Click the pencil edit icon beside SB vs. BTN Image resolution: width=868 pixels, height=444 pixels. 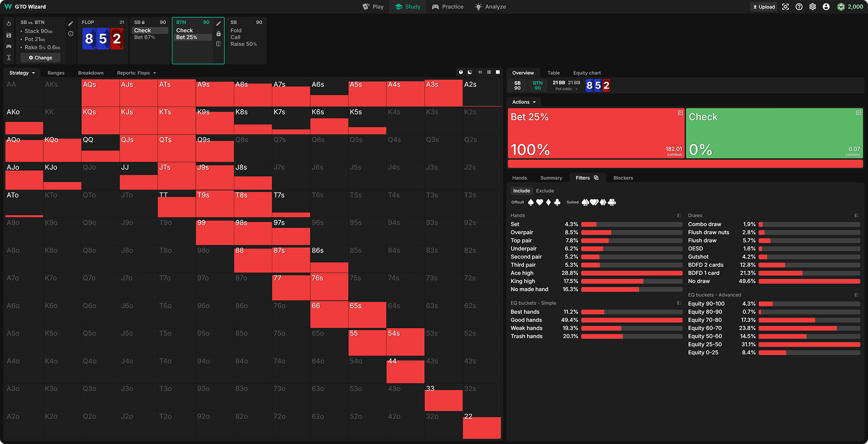tap(71, 24)
